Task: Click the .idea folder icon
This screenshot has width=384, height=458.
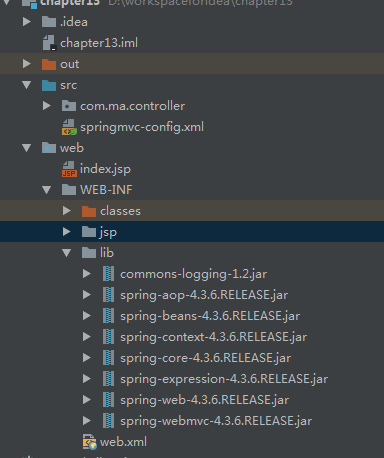Action: point(49,22)
